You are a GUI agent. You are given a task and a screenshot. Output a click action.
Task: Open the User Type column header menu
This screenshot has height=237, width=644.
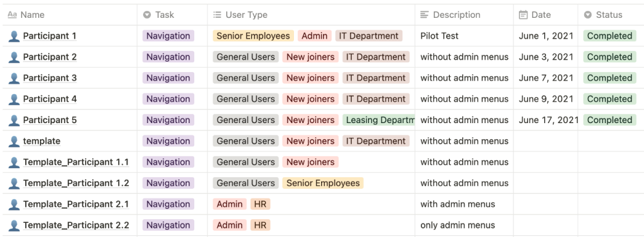(x=311, y=15)
